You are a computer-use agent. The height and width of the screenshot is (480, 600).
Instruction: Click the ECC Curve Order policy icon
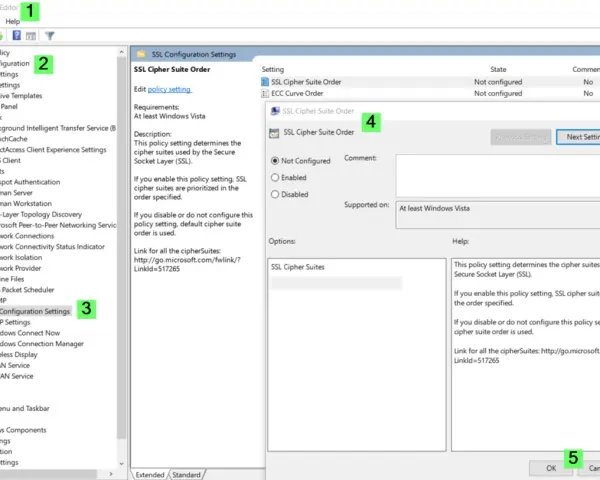[x=265, y=93]
